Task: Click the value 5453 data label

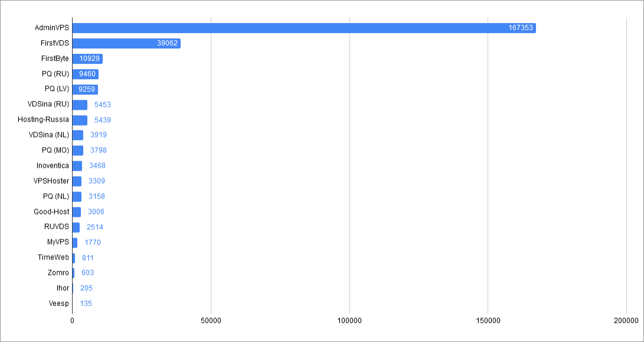Action: tap(103, 105)
